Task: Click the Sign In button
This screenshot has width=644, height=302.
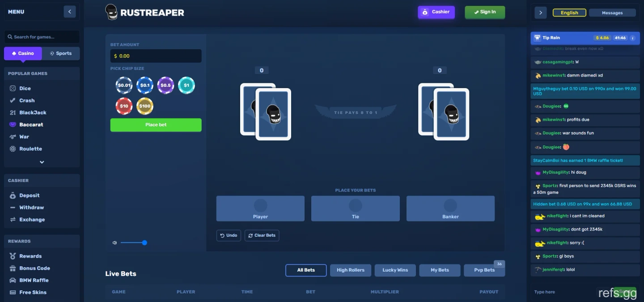Action: (485, 12)
